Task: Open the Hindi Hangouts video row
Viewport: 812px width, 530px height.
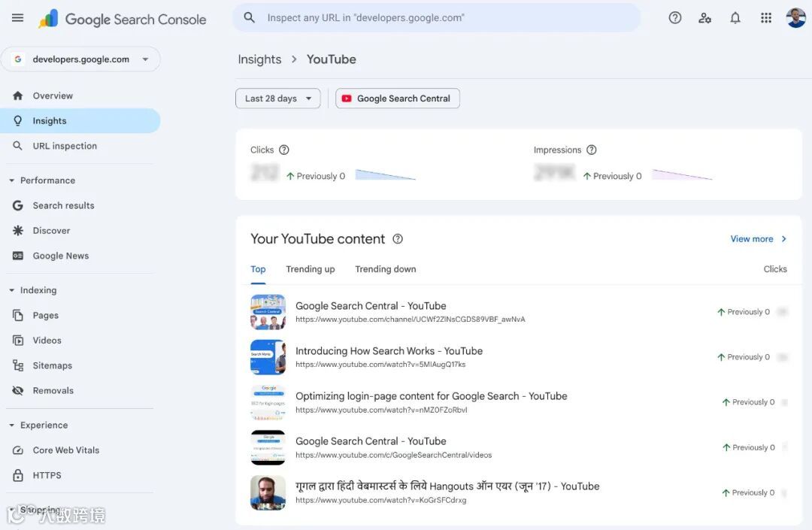Action: point(518,492)
